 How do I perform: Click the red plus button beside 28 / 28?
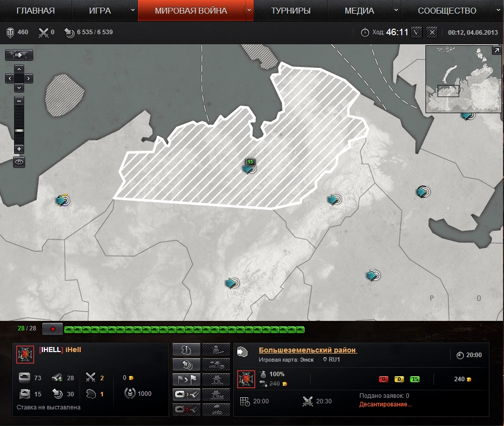coord(53,329)
